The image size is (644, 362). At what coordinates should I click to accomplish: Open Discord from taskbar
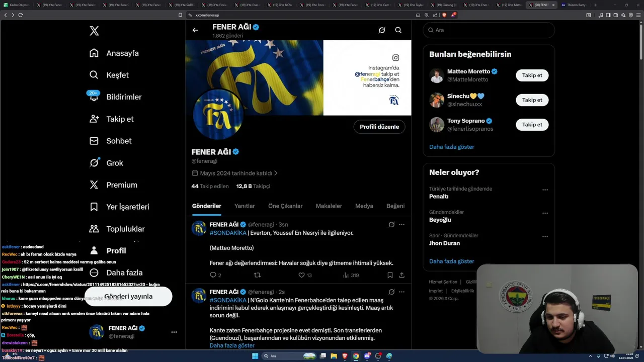tap(367, 356)
